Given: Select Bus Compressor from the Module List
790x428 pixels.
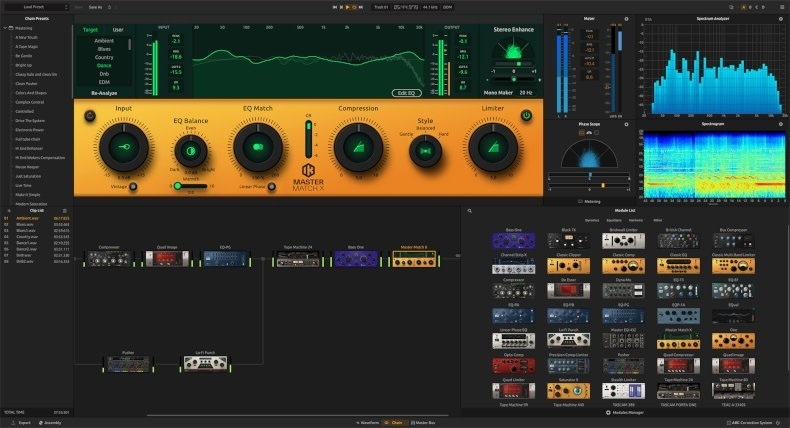Looking at the screenshot, I should (x=732, y=241).
